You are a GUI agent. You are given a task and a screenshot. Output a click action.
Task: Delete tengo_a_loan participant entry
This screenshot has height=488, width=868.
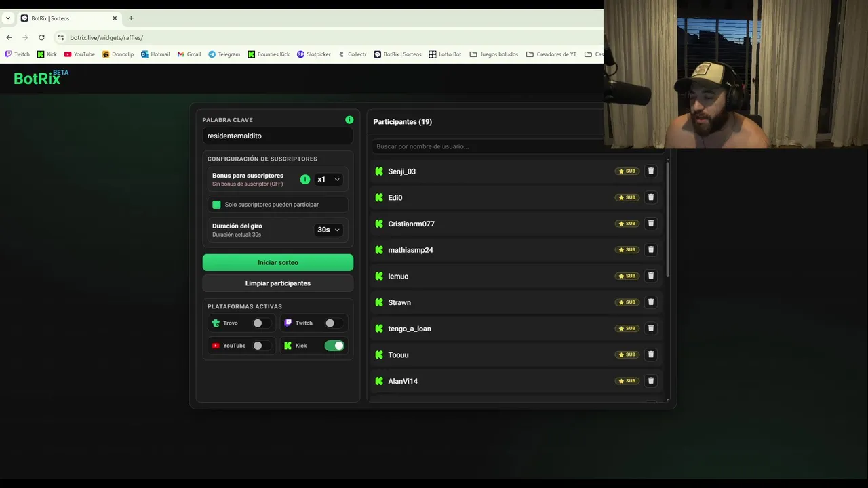pyautogui.click(x=650, y=328)
